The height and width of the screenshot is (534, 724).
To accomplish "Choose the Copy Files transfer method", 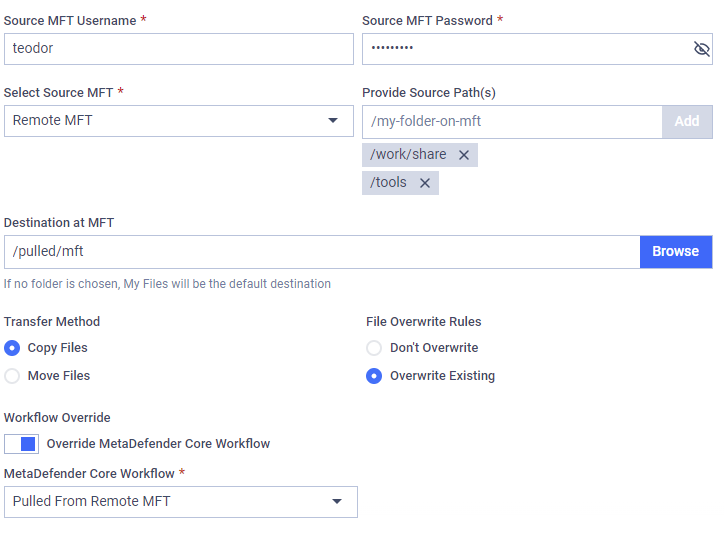I will point(12,348).
